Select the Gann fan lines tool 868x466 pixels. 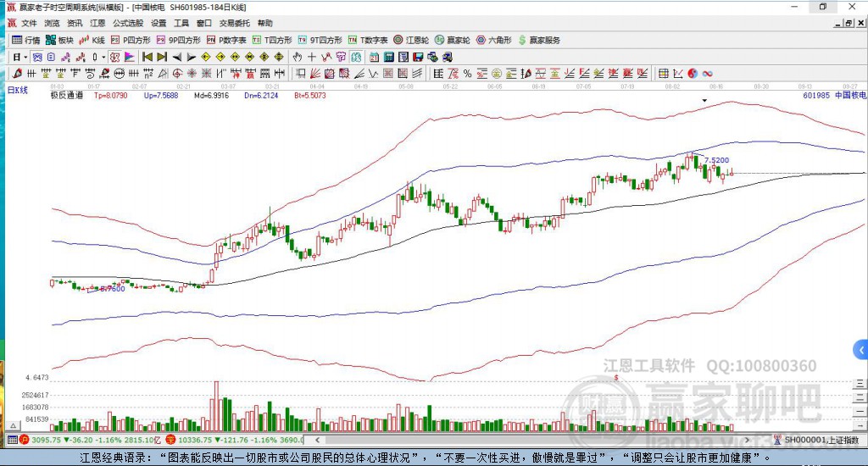pos(315,73)
